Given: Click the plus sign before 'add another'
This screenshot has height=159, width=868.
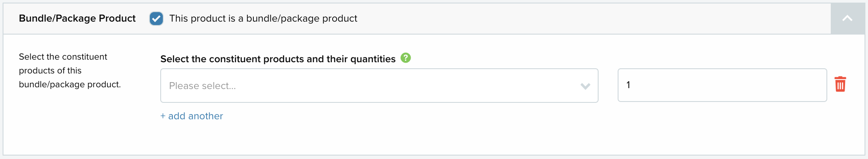Looking at the screenshot, I should point(163,116).
